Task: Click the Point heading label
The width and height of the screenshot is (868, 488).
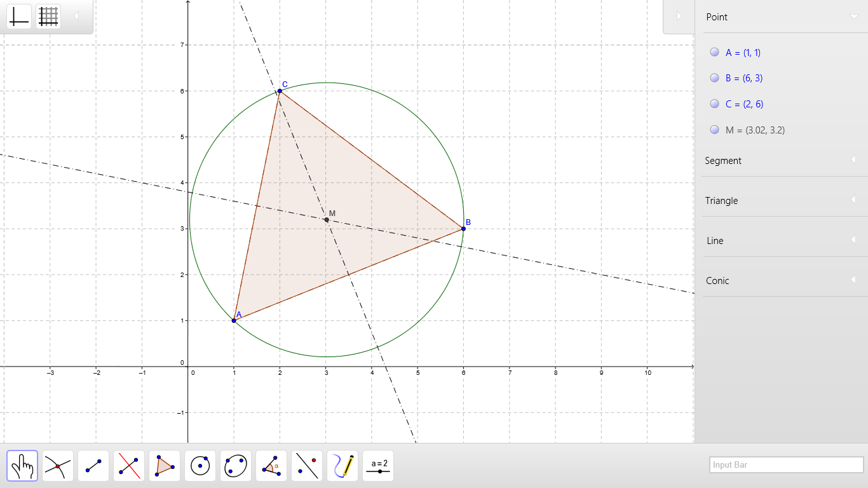Action: 717,17
